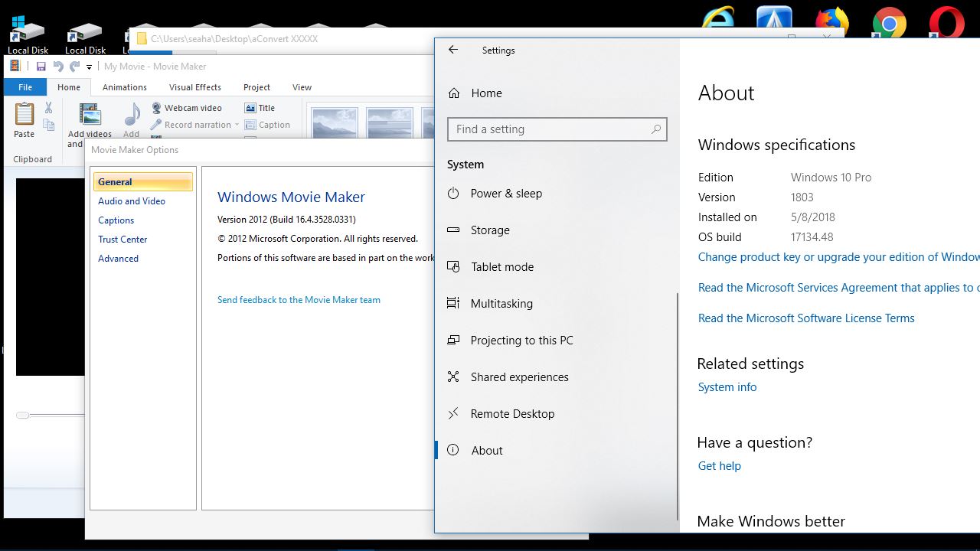Screen dimensions: 980x551
Task: Open the Visual Effects tab
Action: [x=195, y=87]
